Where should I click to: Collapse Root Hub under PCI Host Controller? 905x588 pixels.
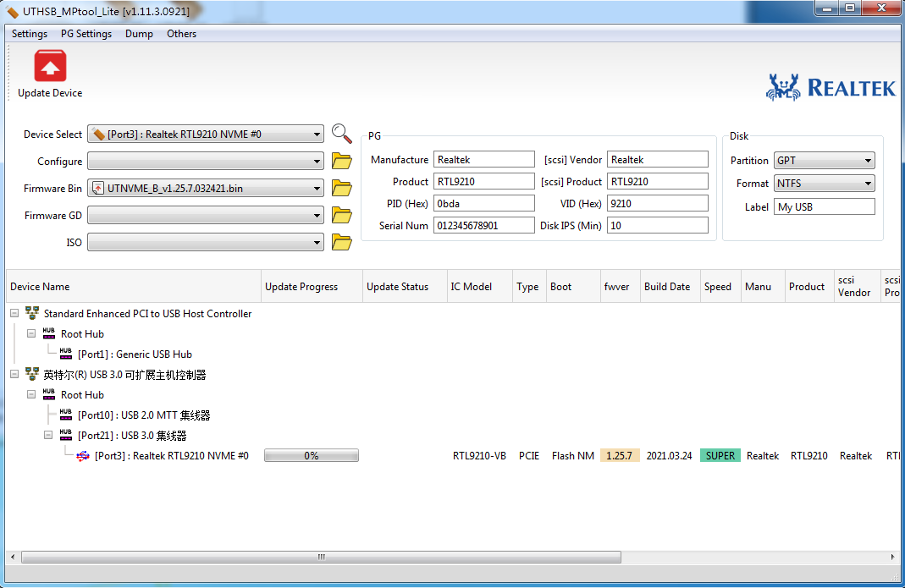[31, 333]
